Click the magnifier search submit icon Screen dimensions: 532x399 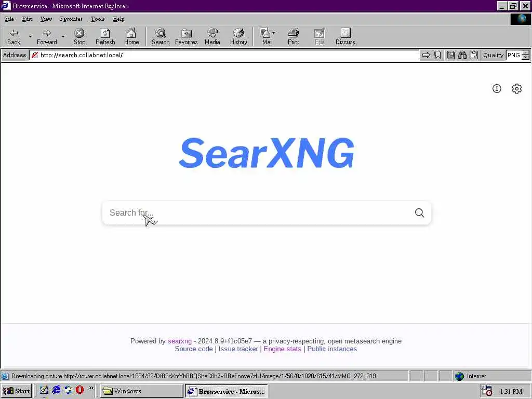point(420,212)
